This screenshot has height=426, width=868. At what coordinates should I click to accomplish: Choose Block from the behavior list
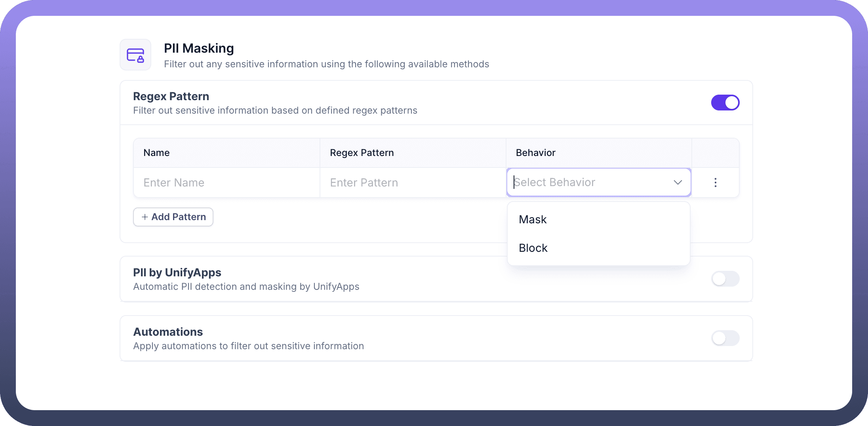pos(533,248)
